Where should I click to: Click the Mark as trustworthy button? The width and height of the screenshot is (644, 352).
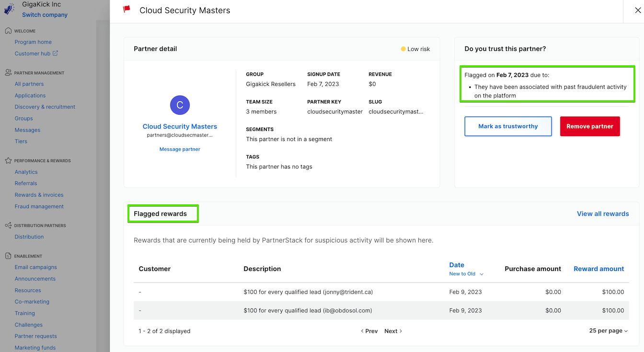[x=508, y=126]
